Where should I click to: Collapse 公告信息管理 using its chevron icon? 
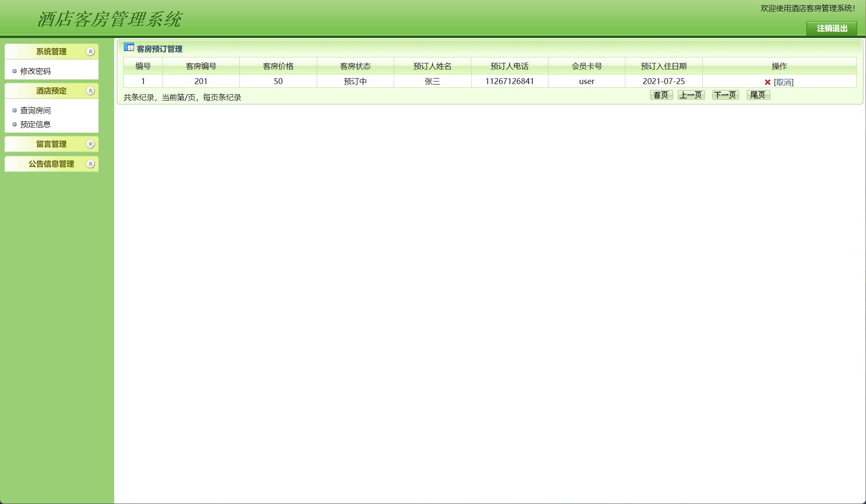pyautogui.click(x=90, y=163)
